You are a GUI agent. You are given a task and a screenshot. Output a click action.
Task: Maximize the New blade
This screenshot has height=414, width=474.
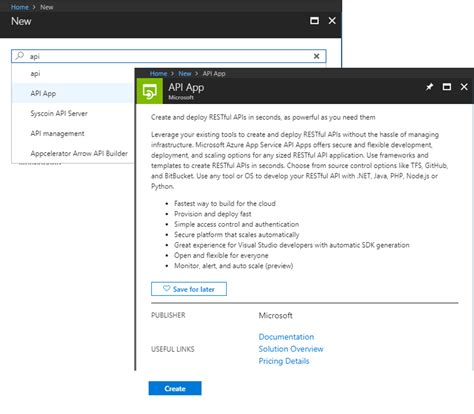pyautogui.click(x=314, y=21)
